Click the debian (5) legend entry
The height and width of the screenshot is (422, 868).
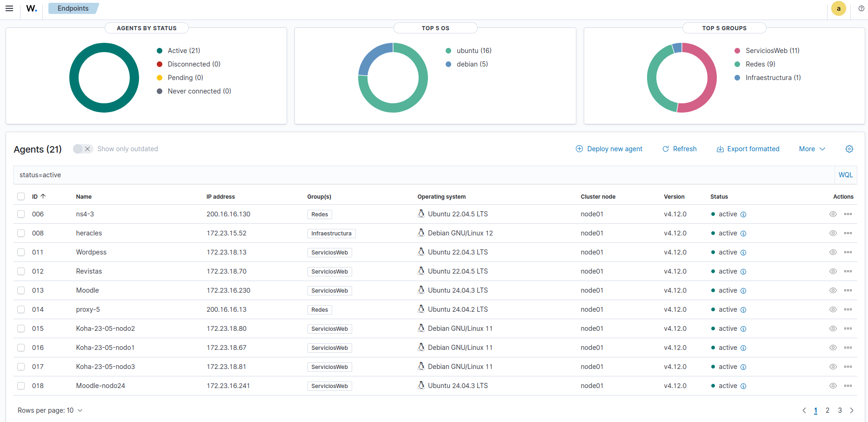[467, 64]
